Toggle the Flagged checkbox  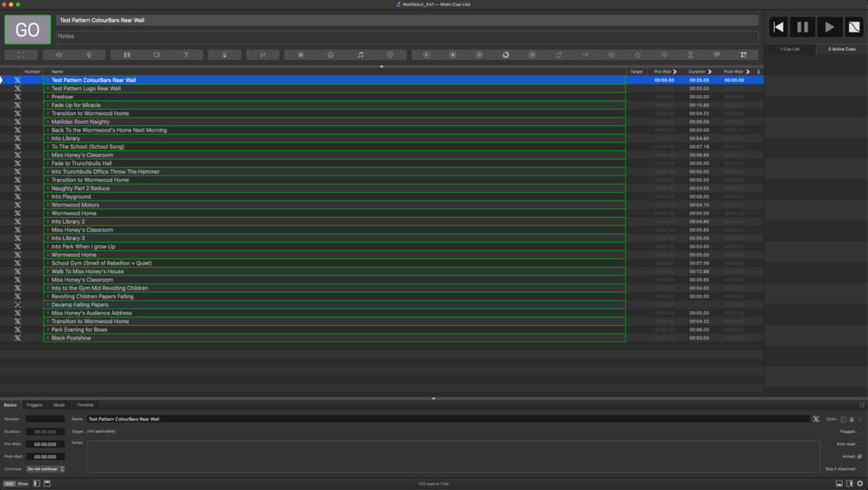pyautogui.click(x=859, y=431)
